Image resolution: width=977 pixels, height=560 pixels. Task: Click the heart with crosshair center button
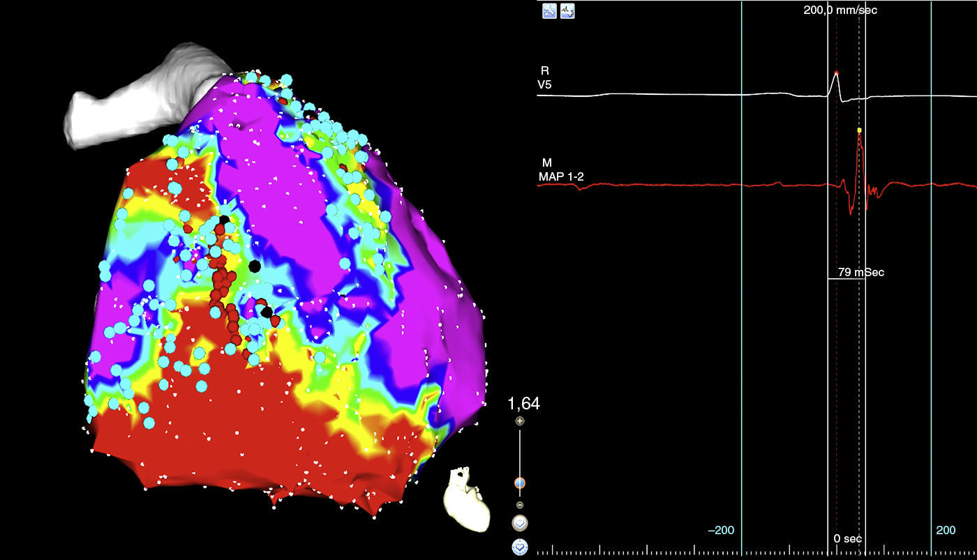pos(520,547)
